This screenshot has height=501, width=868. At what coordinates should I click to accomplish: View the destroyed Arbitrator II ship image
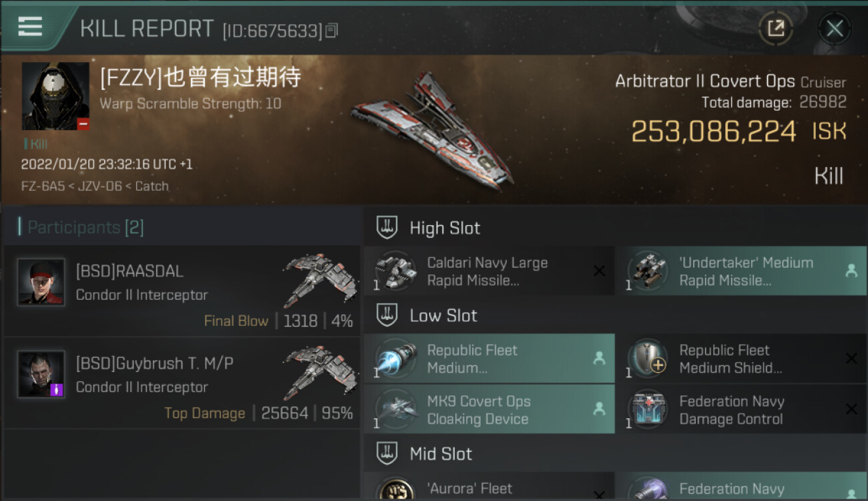pos(433,130)
